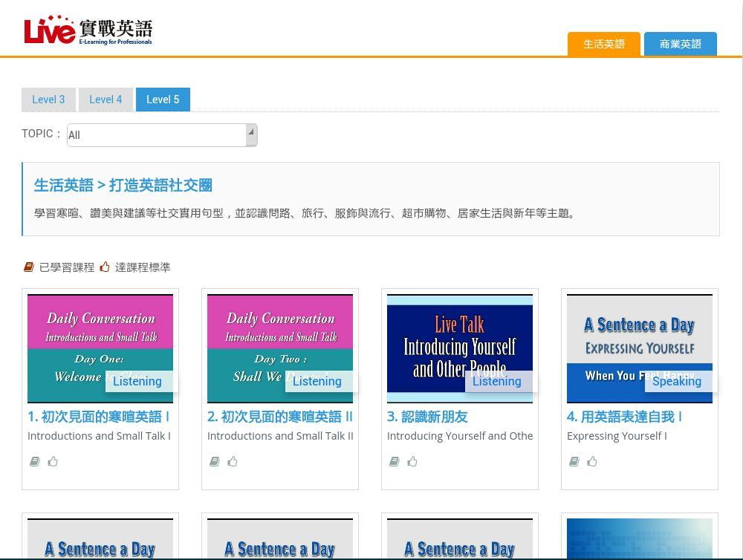Viewport: 743px width, 560px height.
Task: Click the 已學習課程 book icon in the legend
Action: 29,267
